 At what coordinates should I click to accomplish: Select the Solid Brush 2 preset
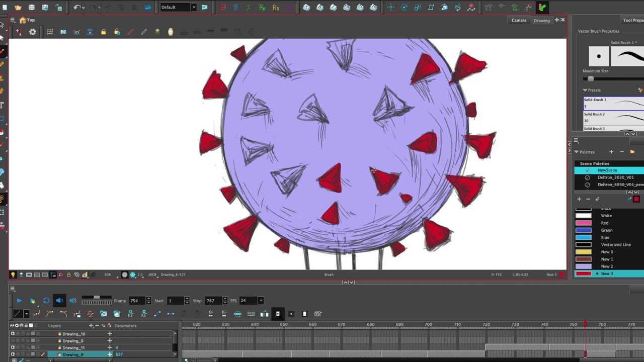613,117
